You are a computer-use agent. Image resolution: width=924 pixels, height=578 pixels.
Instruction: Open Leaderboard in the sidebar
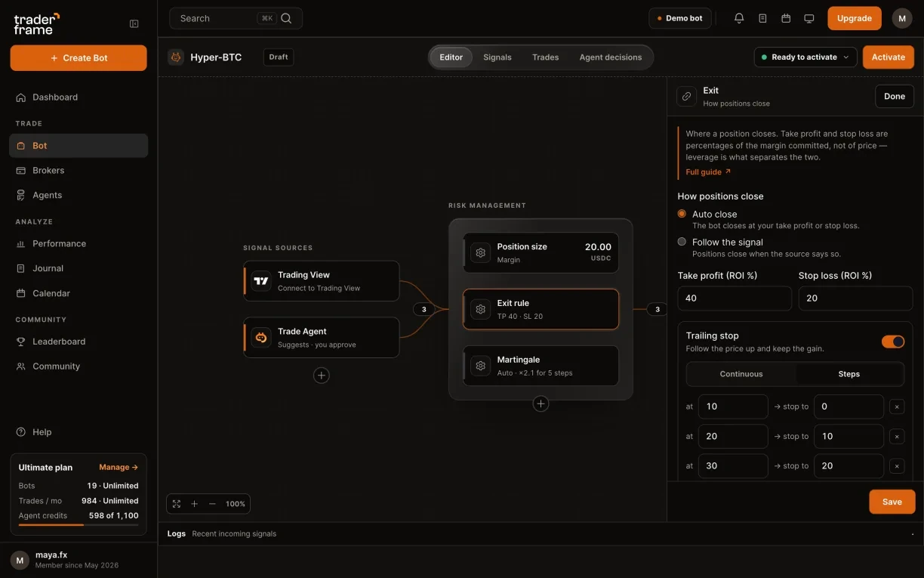click(79, 342)
